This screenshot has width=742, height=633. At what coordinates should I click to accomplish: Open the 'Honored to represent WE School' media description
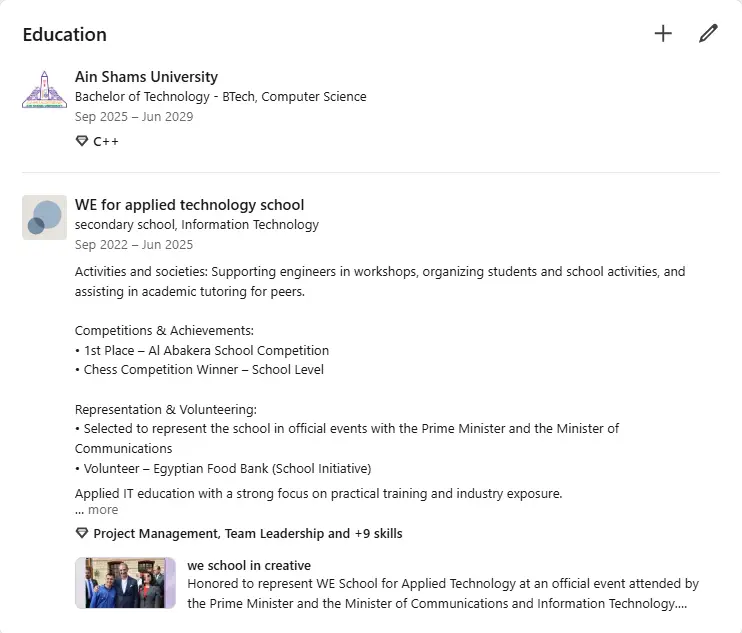pyautogui.click(x=443, y=593)
